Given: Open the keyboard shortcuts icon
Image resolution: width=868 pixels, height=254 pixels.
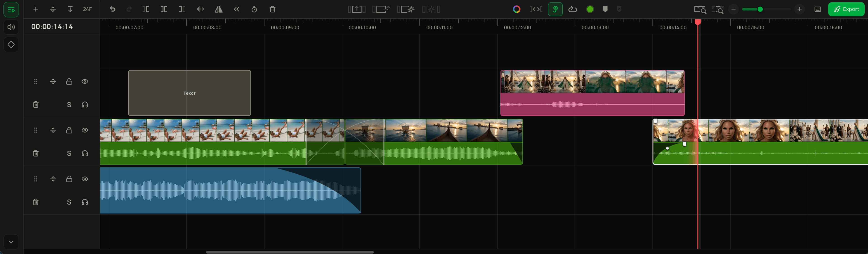Looking at the screenshot, I should [818, 10].
